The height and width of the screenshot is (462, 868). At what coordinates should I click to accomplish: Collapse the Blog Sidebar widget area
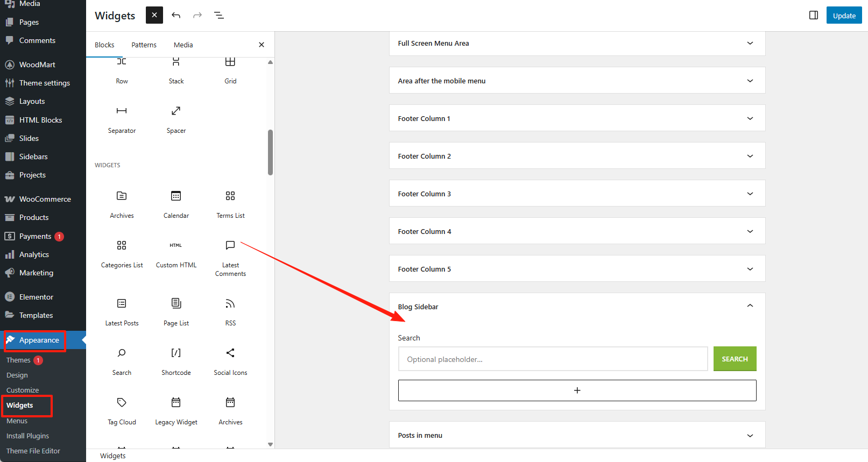750,306
